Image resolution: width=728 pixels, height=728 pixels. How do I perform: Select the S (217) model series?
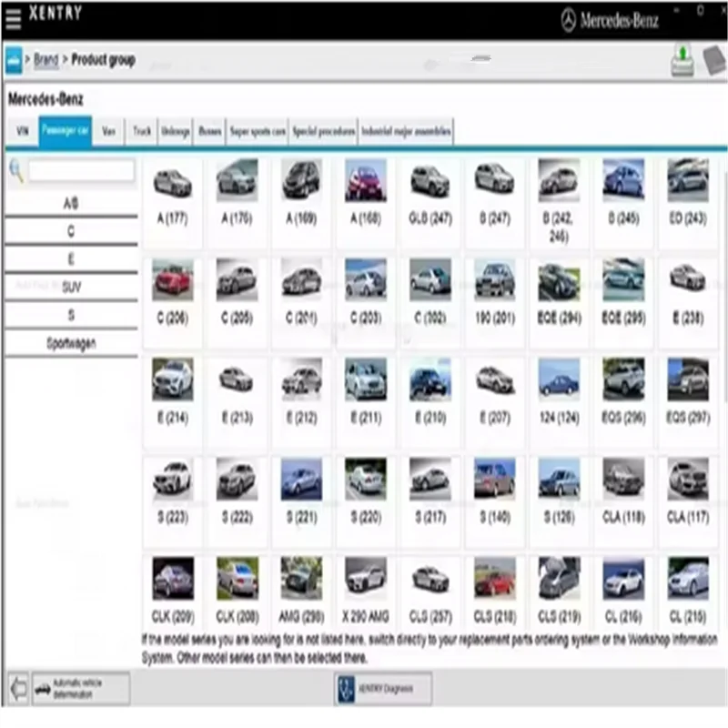tap(430, 501)
